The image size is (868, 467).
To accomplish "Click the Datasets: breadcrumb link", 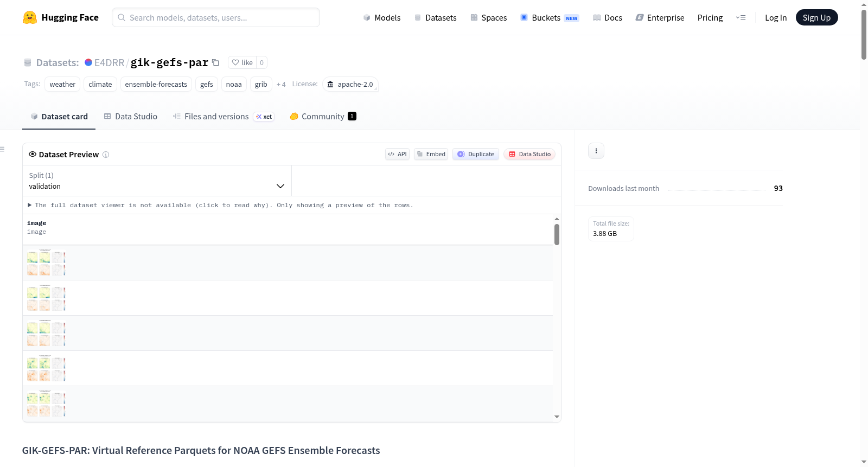I will click(58, 62).
